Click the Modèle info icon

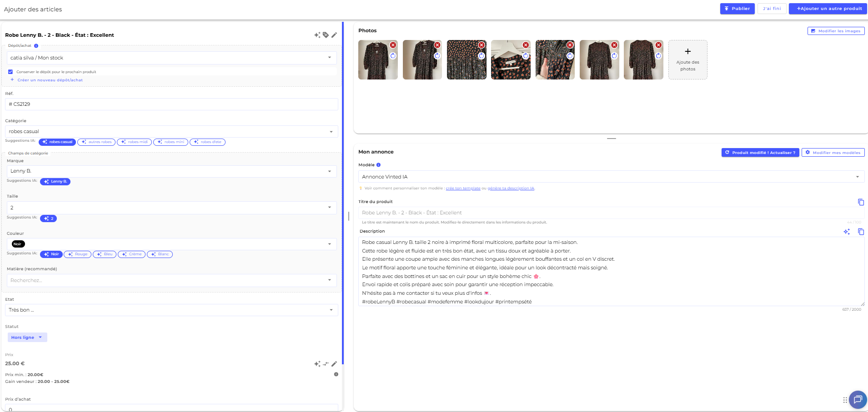(378, 165)
